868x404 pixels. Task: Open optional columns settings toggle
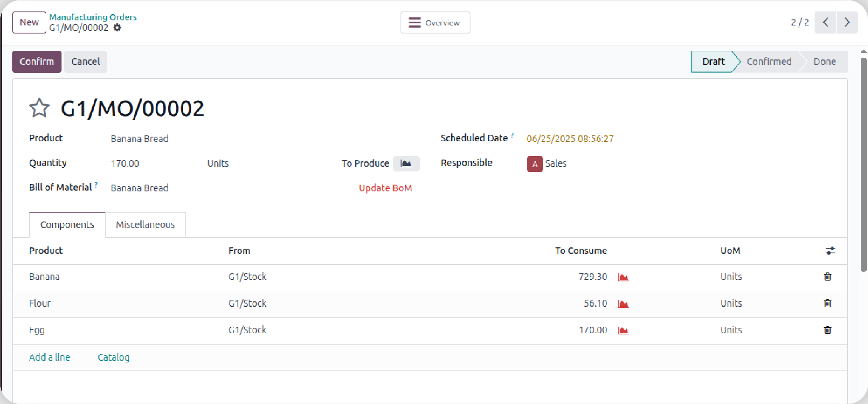[x=830, y=251]
